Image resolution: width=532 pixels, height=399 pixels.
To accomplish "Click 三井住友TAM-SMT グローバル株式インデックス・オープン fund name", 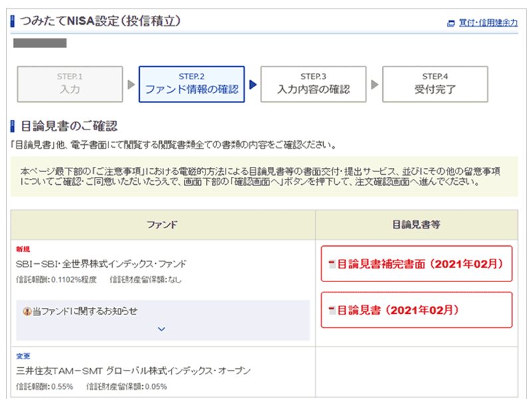I will (134, 370).
